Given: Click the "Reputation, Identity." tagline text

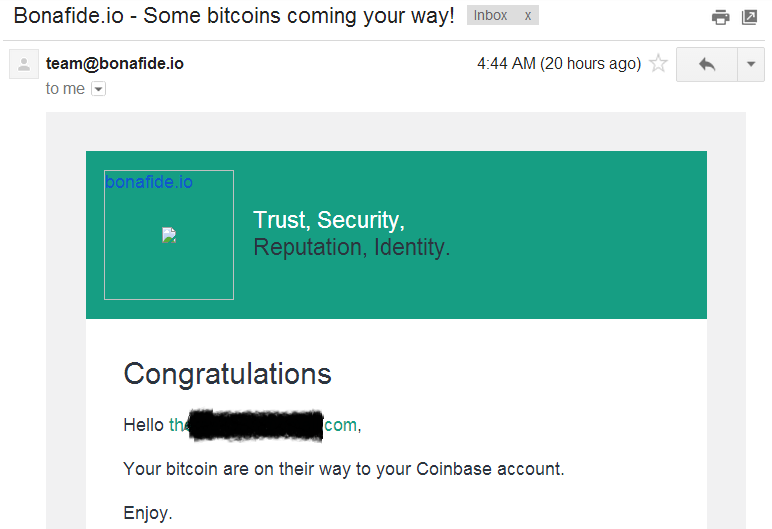Looking at the screenshot, I should [x=352, y=247].
